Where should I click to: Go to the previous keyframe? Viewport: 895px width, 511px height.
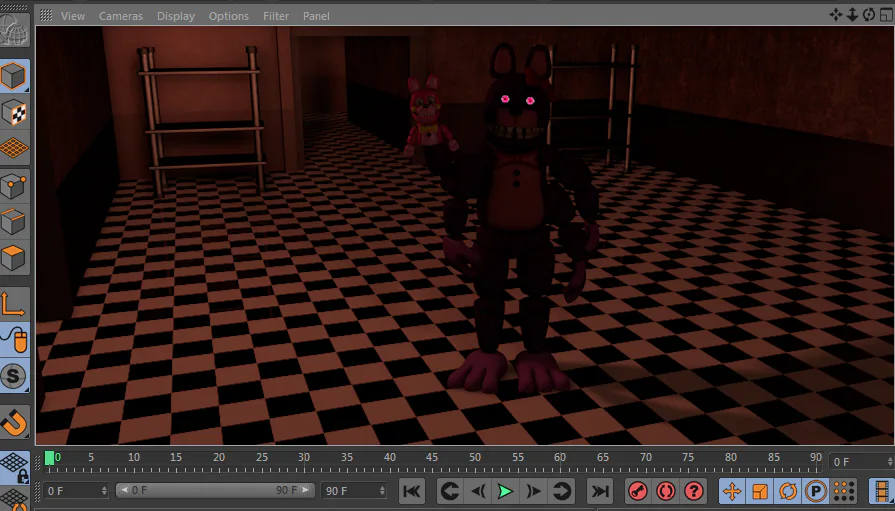450,491
